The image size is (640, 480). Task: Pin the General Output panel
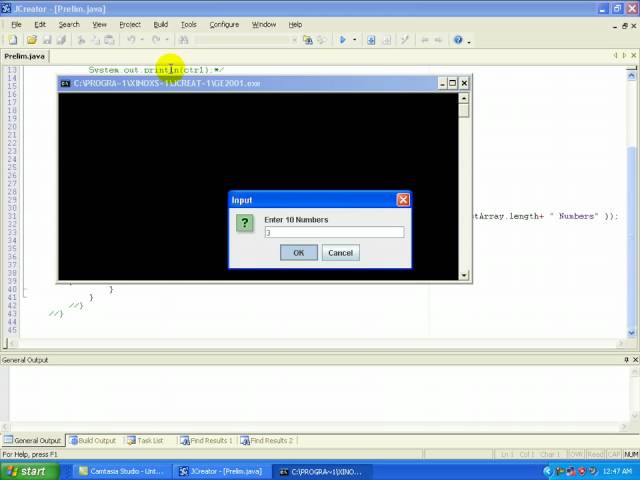point(627,360)
